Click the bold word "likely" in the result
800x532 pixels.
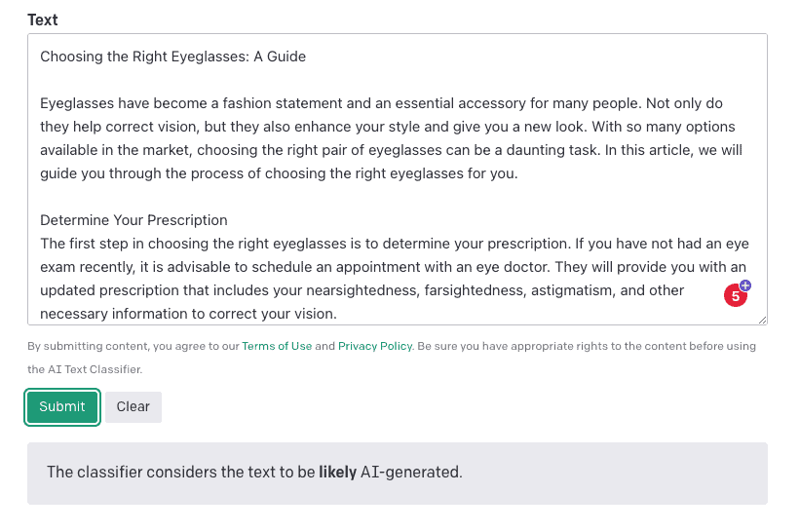coord(337,473)
